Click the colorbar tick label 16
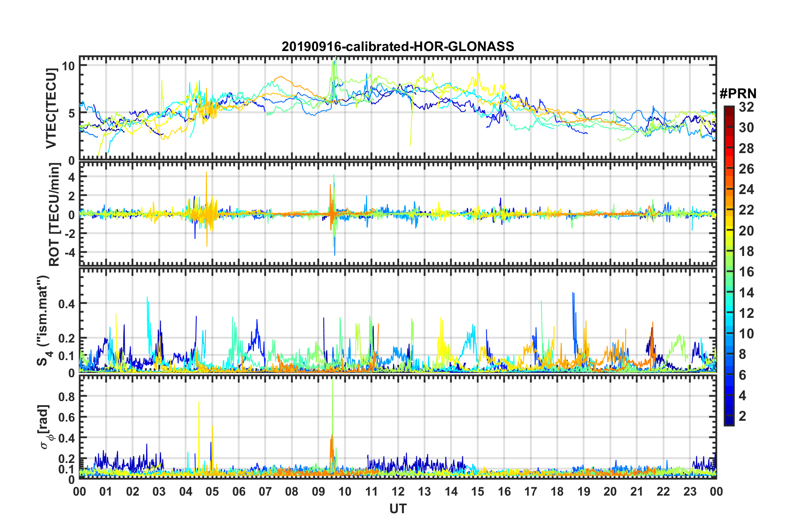This screenshot has width=796, height=532. click(746, 272)
